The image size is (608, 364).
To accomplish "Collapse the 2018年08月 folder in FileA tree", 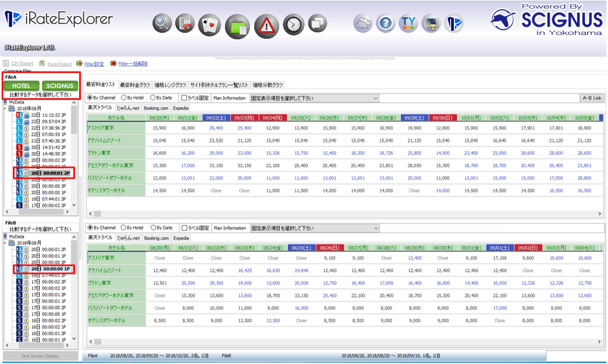I will click(5, 108).
